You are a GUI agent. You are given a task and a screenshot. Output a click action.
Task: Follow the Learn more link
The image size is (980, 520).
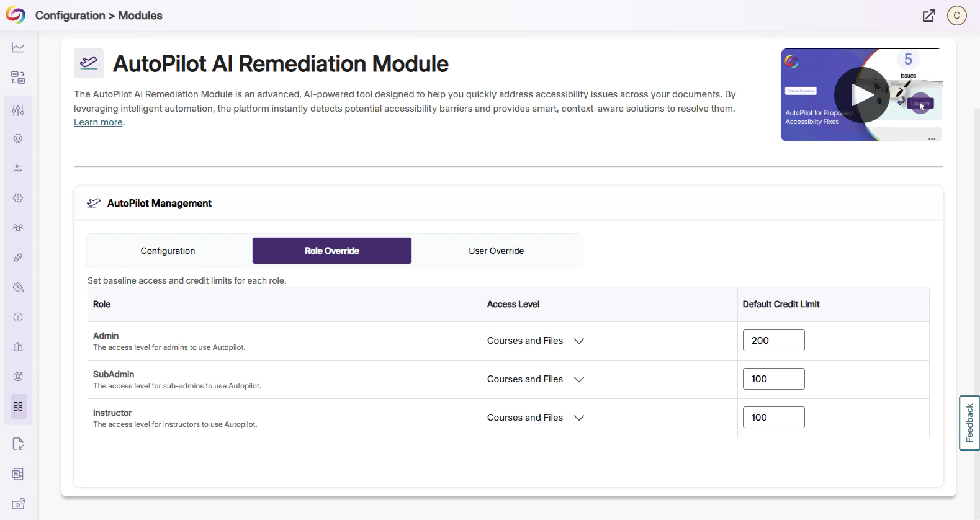[98, 122]
